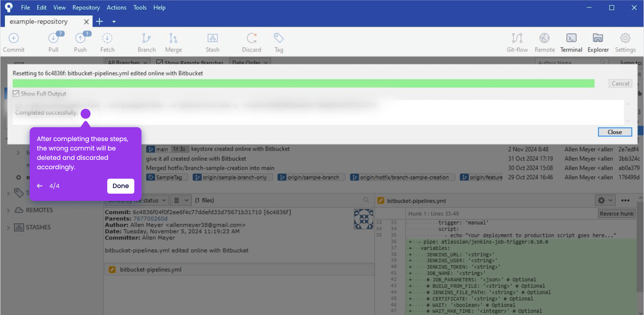Image resolution: width=644 pixels, height=315 pixels.
Task: Click the origin/sample-branch-only label
Action: pos(232,177)
